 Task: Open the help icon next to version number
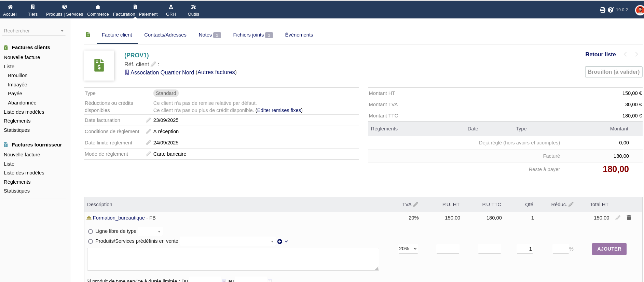pos(611,10)
